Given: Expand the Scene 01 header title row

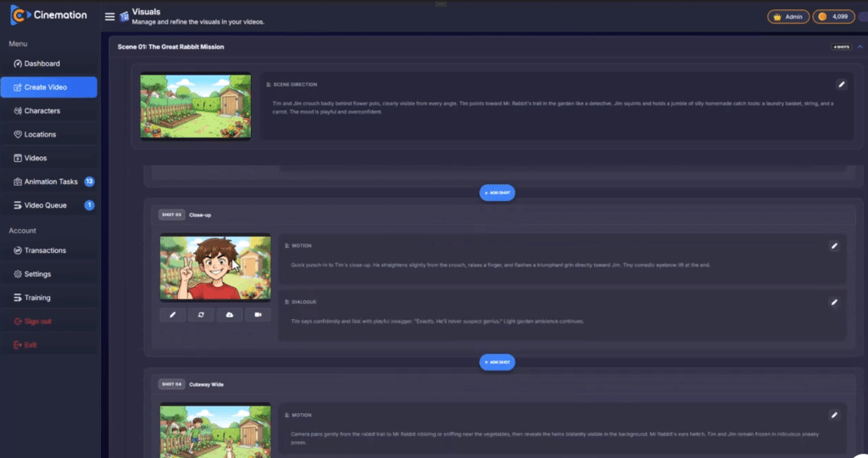Looking at the screenshot, I should [x=171, y=47].
